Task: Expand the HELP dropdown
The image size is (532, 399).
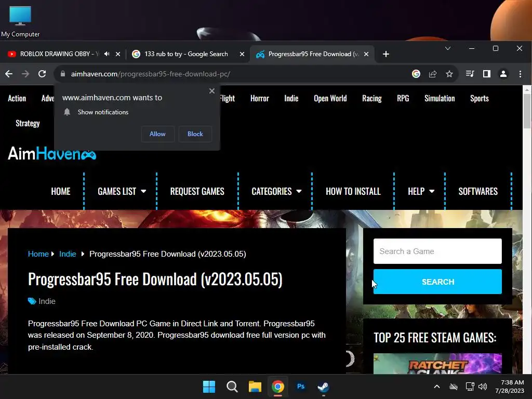Action: pos(421,191)
